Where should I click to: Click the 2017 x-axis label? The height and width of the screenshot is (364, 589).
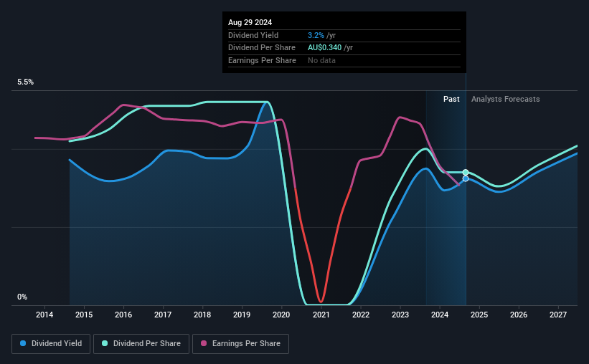pyautogui.click(x=163, y=315)
